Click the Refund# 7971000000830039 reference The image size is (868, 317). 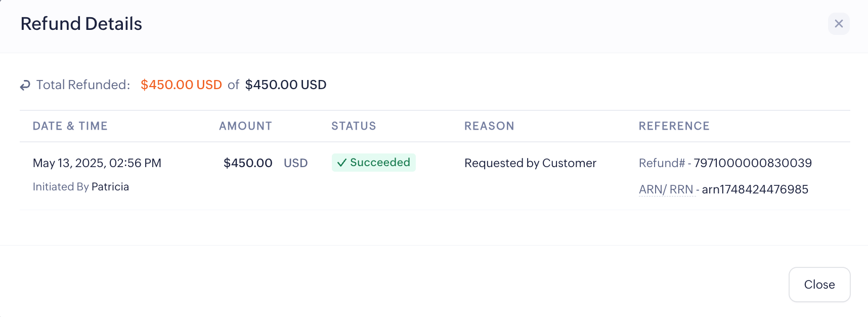pyautogui.click(x=725, y=163)
